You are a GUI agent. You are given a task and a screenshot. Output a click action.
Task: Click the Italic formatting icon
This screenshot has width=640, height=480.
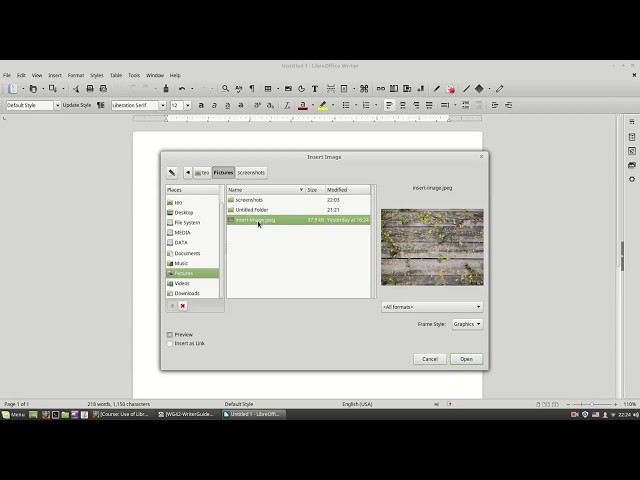coord(214,105)
